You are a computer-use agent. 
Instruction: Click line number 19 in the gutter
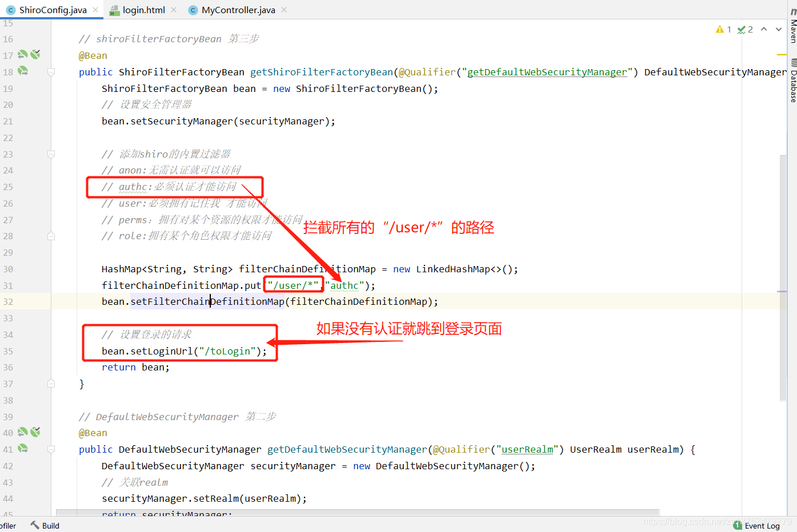(x=8, y=88)
